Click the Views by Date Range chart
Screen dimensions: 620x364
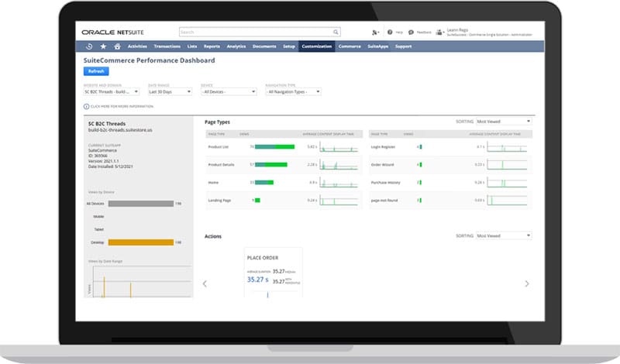point(139,281)
